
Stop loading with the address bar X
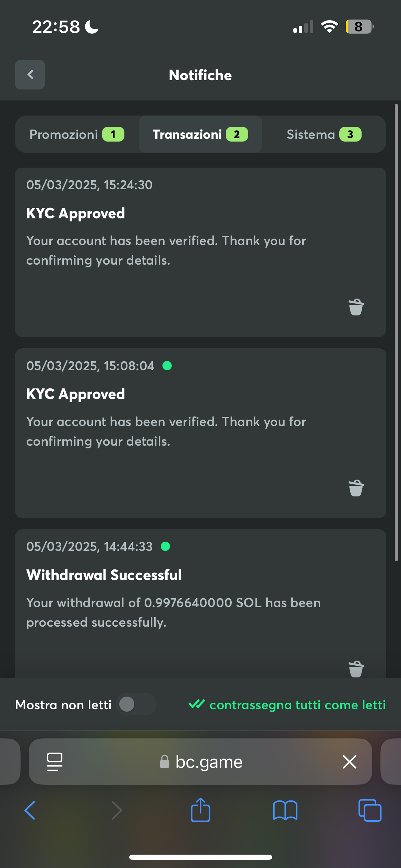pos(349,762)
